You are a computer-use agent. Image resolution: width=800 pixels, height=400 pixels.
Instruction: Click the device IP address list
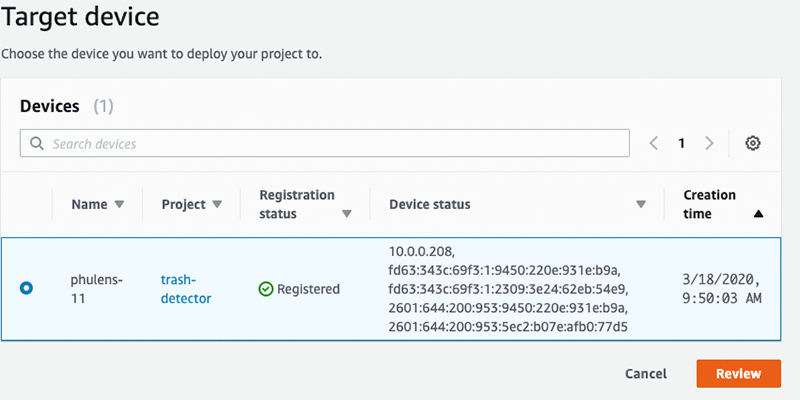coord(510,289)
